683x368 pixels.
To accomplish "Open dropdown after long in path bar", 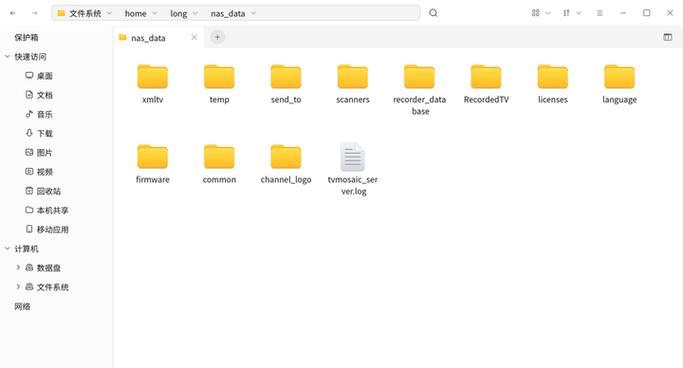I will pos(195,14).
